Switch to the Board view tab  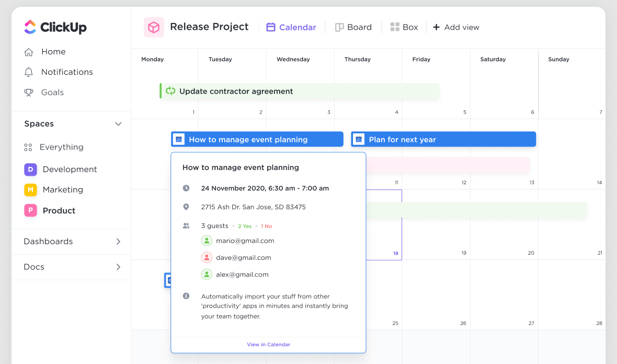(x=353, y=27)
